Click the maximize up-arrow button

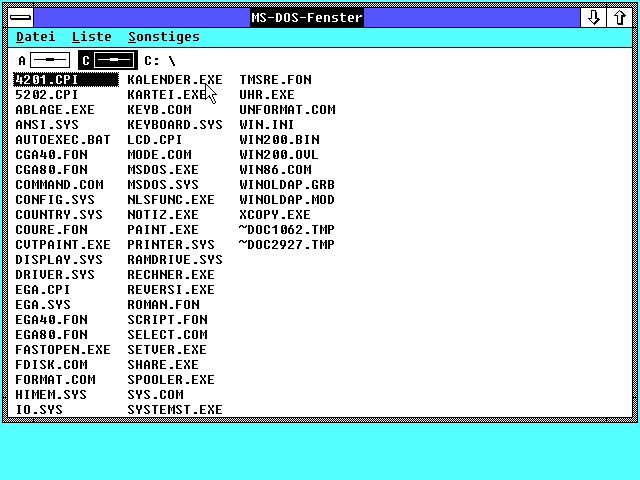pos(620,17)
